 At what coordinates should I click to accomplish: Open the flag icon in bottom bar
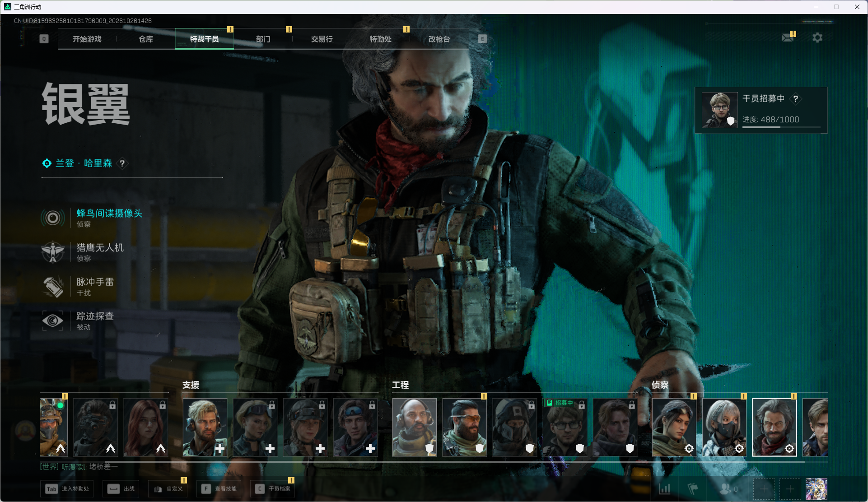693,489
